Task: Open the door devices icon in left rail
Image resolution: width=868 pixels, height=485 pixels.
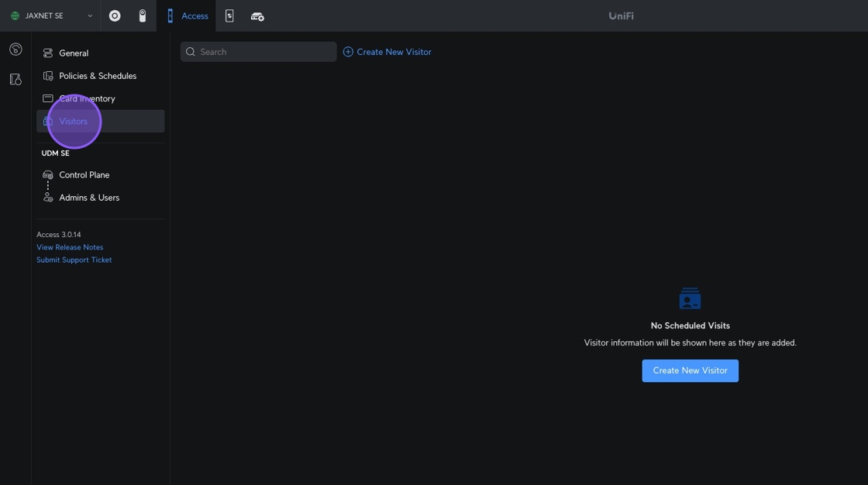Action: pyautogui.click(x=15, y=79)
